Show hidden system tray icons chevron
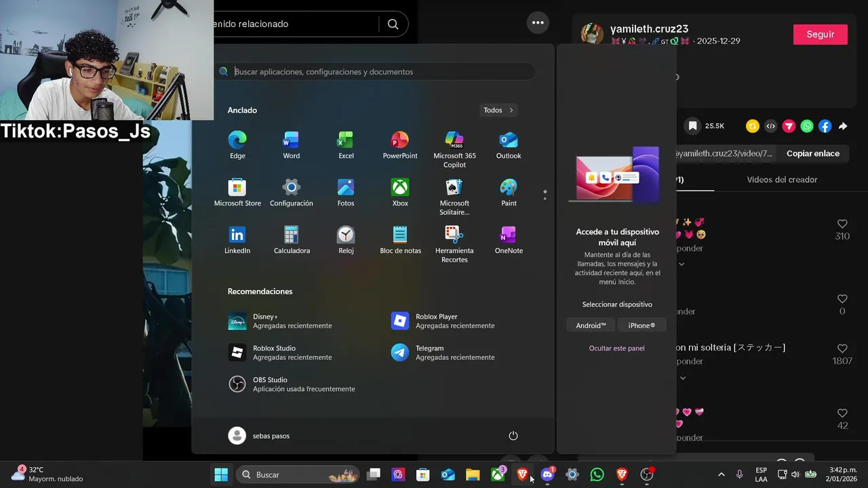The image size is (868, 488). click(x=721, y=474)
